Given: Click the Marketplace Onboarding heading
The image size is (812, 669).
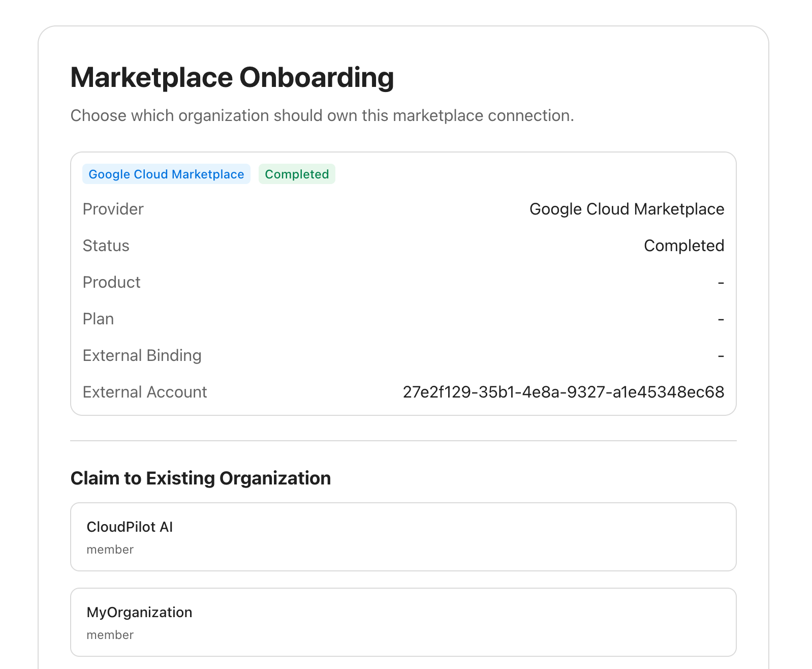Looking at the screenshot, I should [232, 78].
